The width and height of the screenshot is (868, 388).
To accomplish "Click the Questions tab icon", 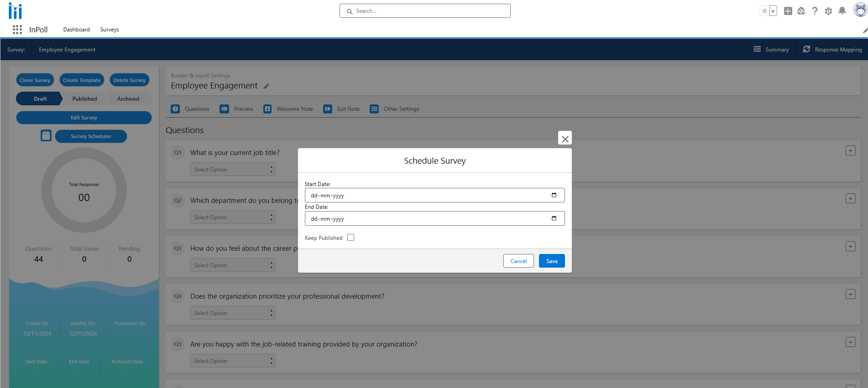I will pyautogui.click(x=175, y=109).
